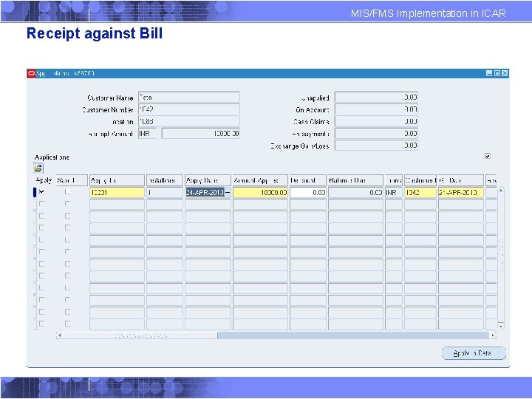Screen dimensions: 532x399
Task: Click the Receipt Amount value field
Action: (201, 134)
